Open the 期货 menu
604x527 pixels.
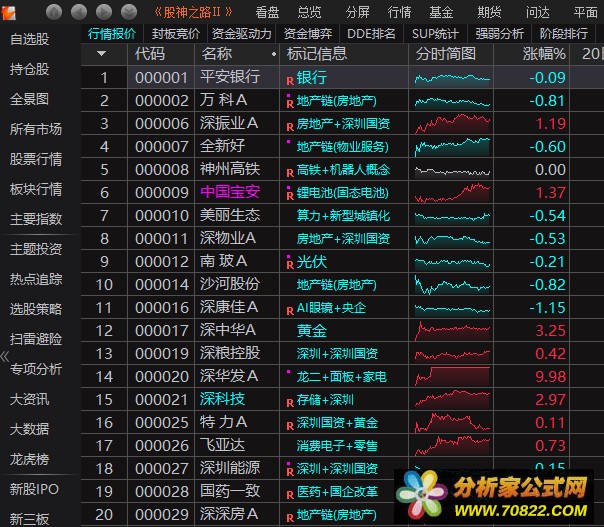click(x=490, y=12)
